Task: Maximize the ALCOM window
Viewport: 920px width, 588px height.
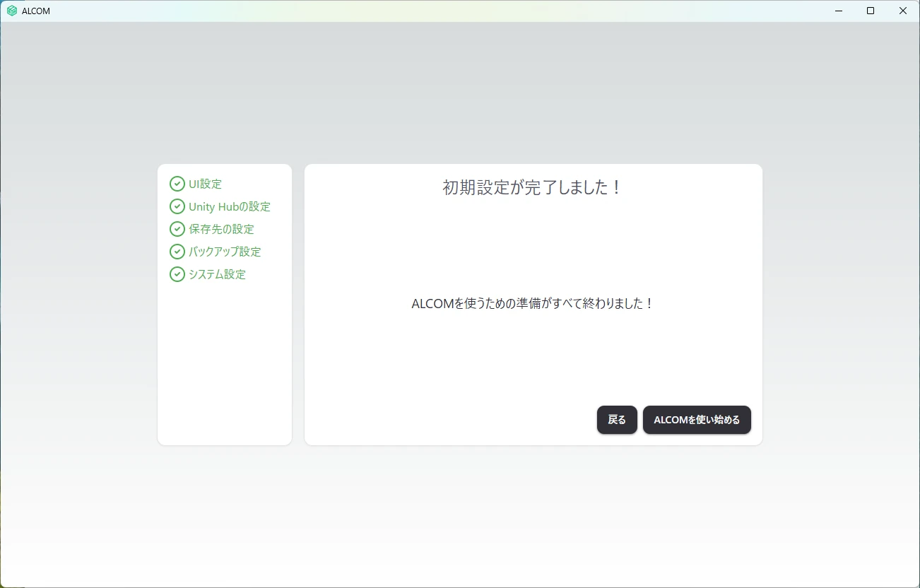Action: (x=871, y=11)
